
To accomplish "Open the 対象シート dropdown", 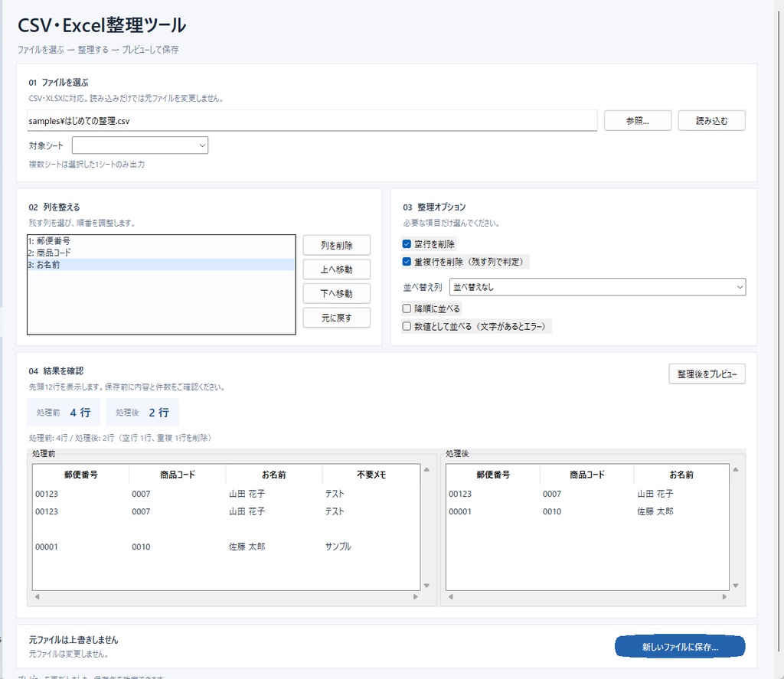I will [140, 145].
